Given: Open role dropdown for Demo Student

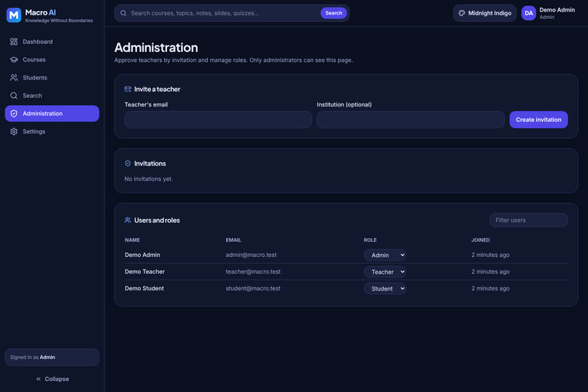Looking at the screenshot, I should 384,288.
